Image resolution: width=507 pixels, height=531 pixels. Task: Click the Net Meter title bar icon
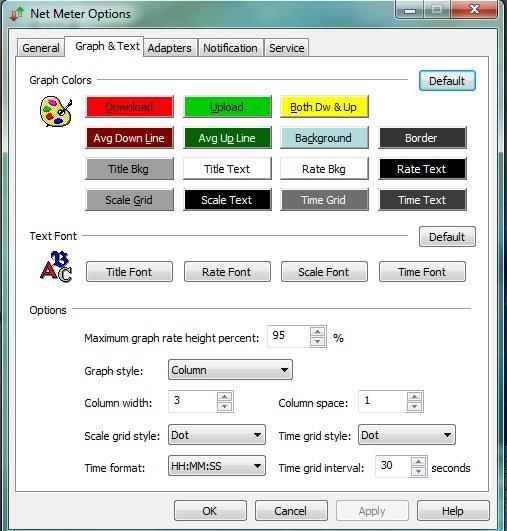click(x=17, y=14)
